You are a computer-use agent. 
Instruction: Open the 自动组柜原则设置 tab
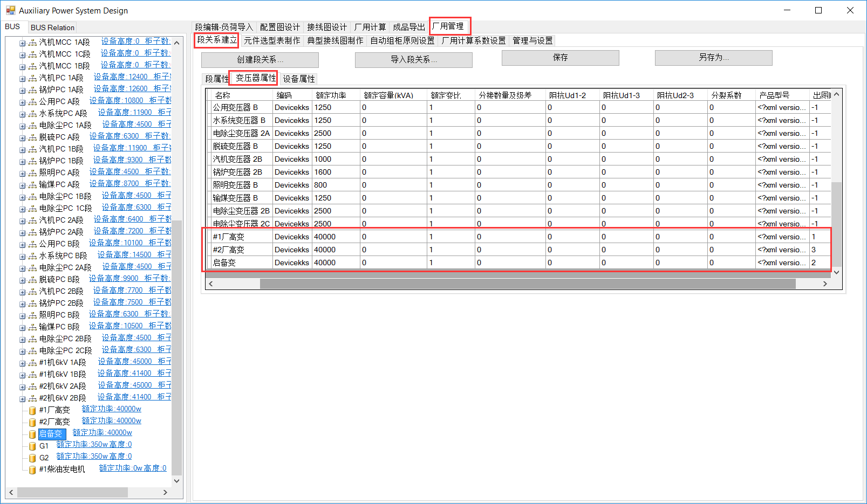[x=402, y=40]
